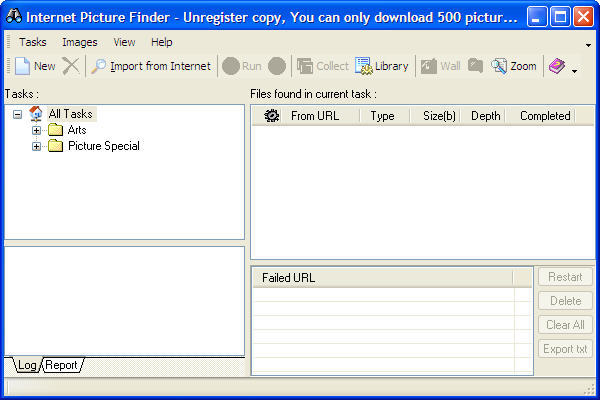This screenshot has width=600, height=400.
Task: Click the Restart button
Action: (565, 277)
